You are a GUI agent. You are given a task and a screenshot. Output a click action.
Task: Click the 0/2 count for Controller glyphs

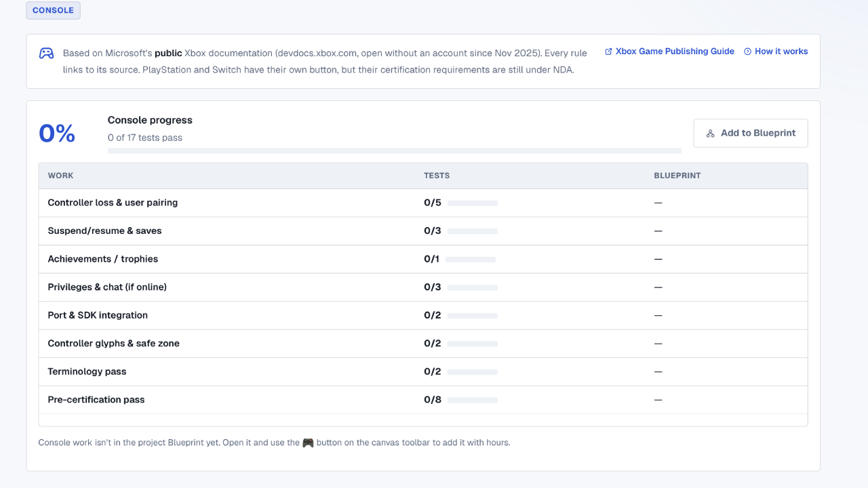[x=433, y=344]
